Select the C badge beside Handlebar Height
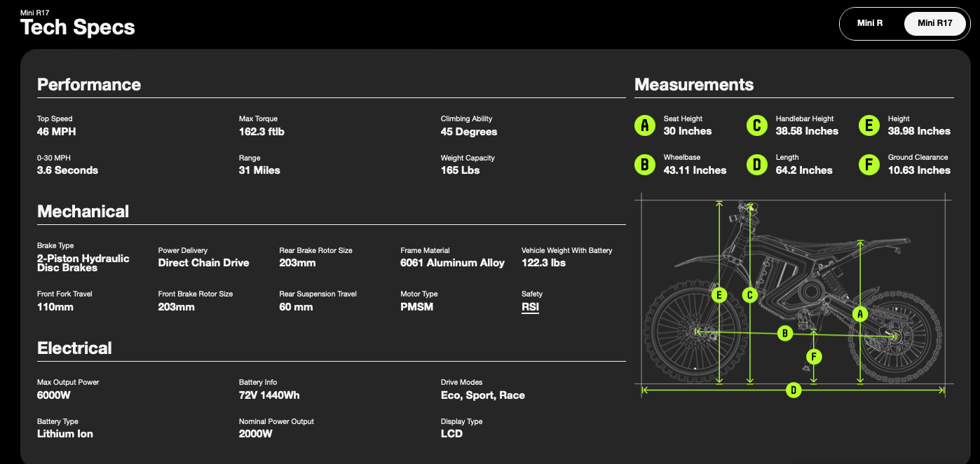Image resolution: width=980 pixels, height=464 pixels. click(756, 125)
